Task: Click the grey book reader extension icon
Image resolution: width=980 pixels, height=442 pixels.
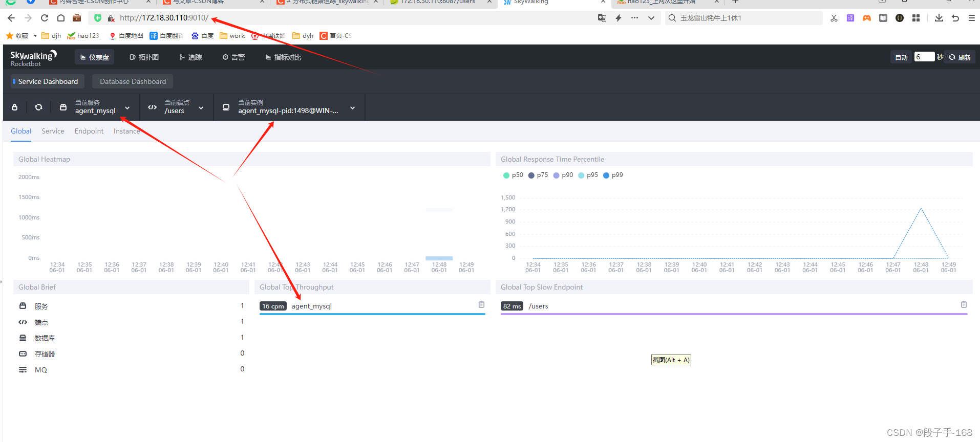Action: 883,18
